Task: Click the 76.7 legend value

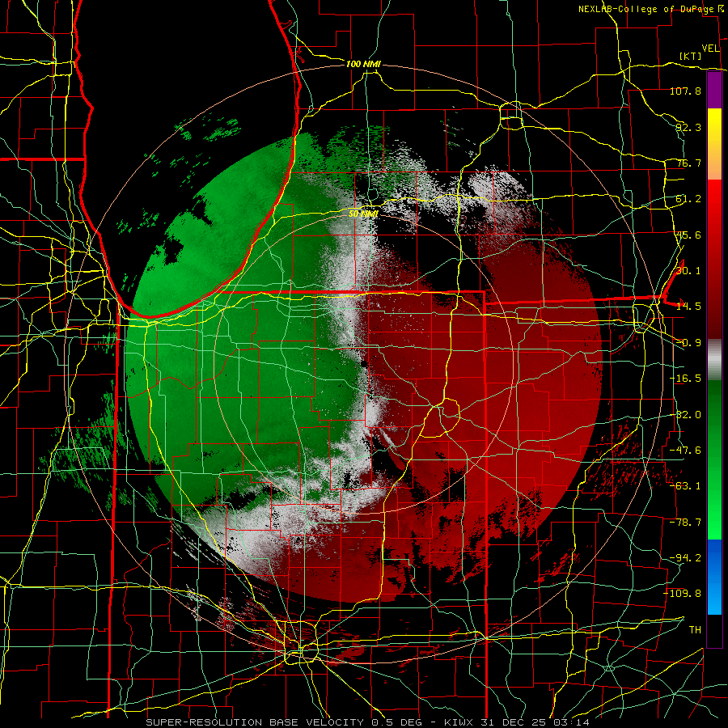Action: [688, 163]
